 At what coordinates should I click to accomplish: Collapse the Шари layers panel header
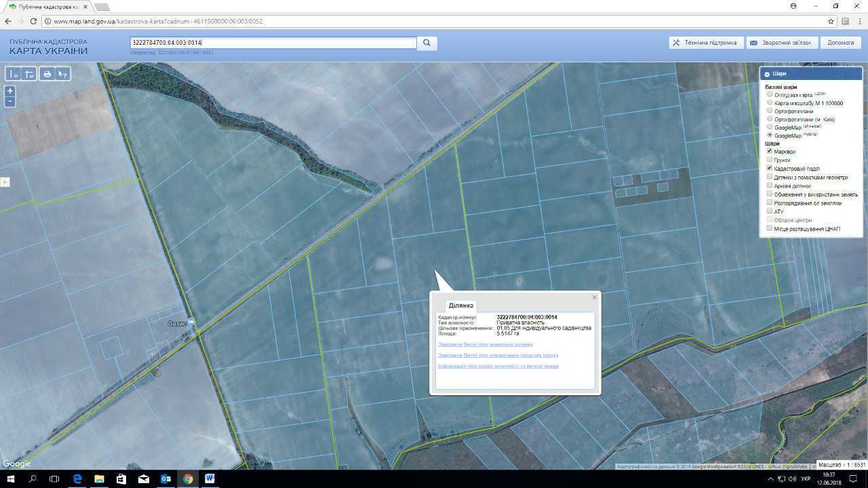810,74
